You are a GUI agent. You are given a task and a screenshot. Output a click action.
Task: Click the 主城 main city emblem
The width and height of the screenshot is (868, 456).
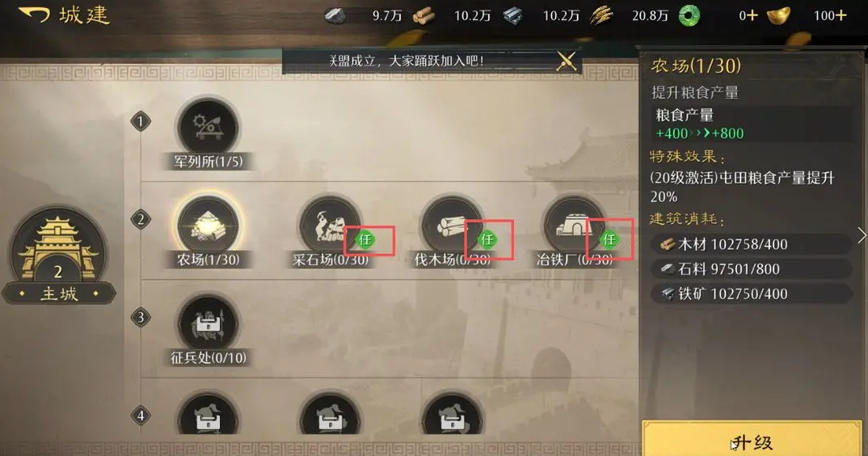pyautogui.click(x=59, y=256)
